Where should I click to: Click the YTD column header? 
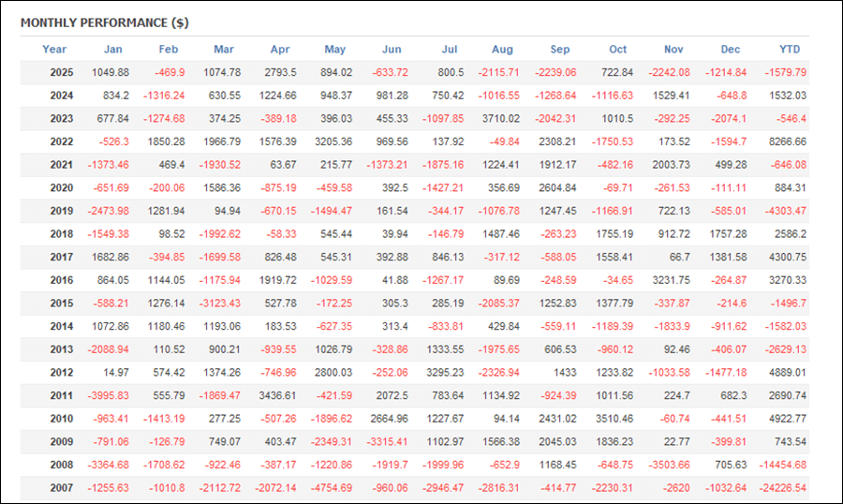click(790, 49)
